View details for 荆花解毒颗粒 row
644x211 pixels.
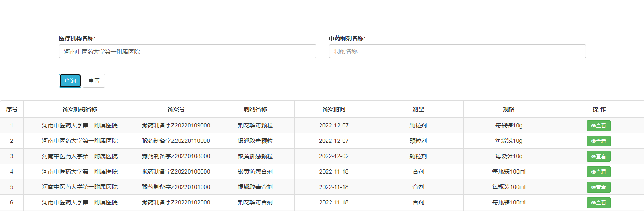tap(599, 126)
